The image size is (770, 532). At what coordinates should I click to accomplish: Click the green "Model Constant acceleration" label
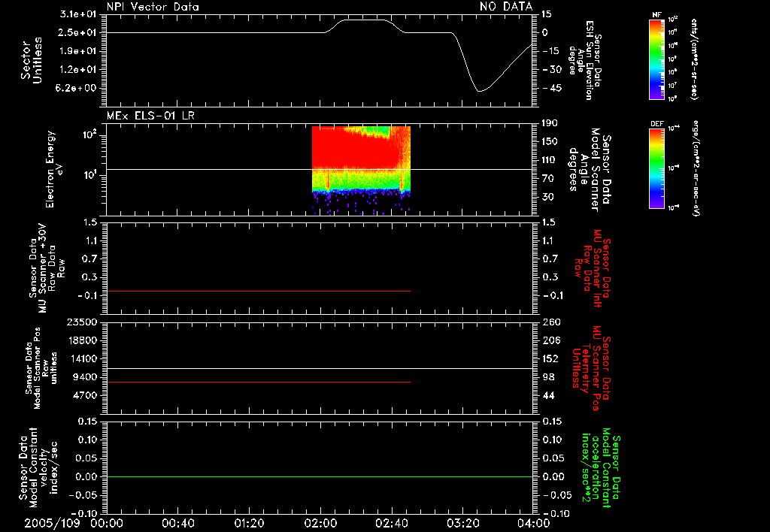(x=600, y=467)
